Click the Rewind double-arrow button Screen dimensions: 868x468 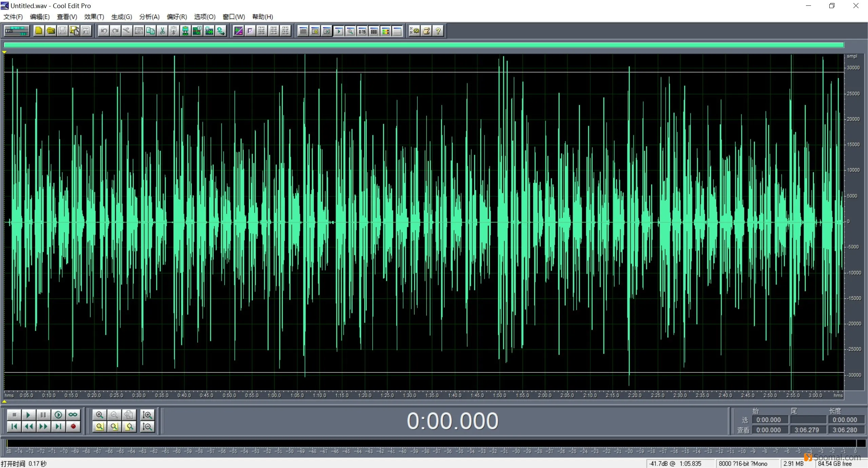(x=29, y=426)
